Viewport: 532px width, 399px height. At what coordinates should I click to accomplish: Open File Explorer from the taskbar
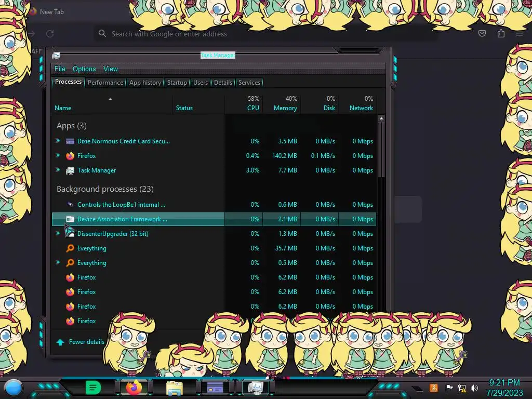(x=175, y=388)
